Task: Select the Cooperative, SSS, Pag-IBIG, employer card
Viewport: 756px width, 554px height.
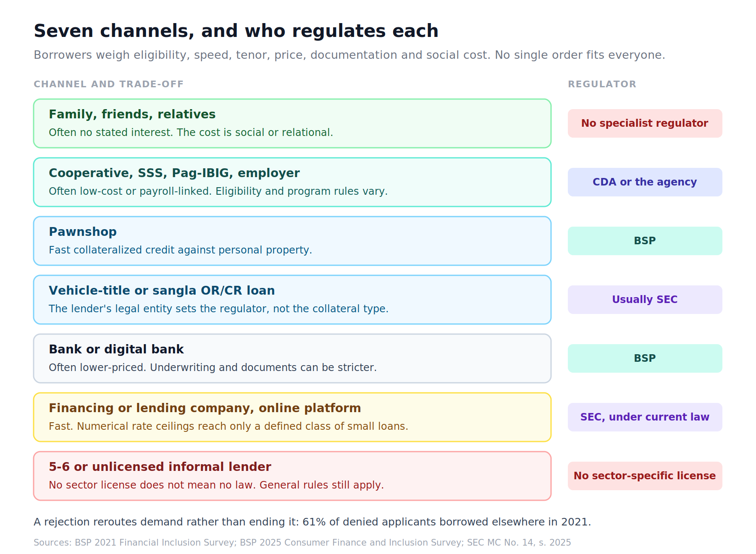Action: tap(292, 182)
